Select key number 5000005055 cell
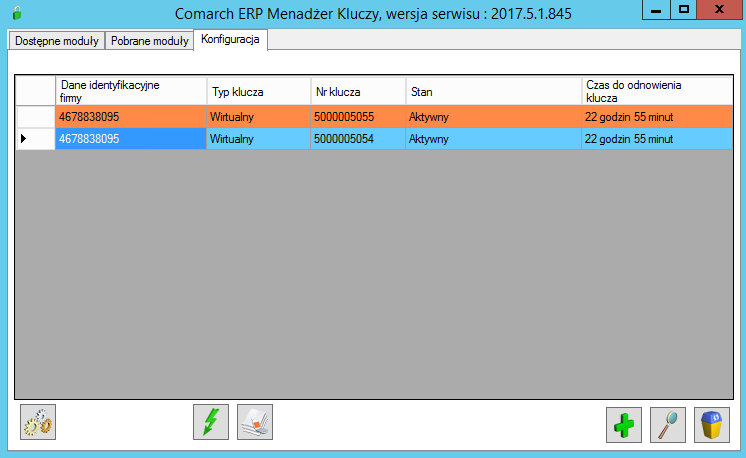The width and height of the screenshot is (746, 458). 358,117
